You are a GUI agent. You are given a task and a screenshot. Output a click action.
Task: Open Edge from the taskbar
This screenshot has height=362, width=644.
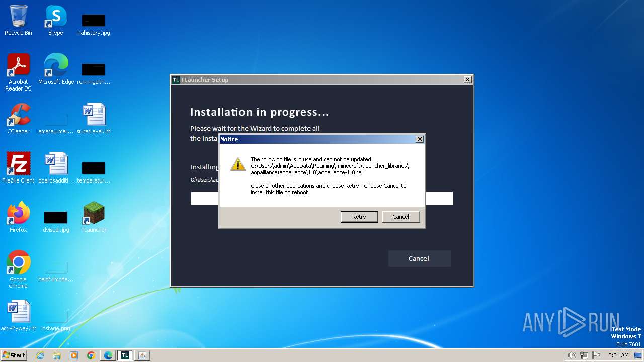click(108, 355)
